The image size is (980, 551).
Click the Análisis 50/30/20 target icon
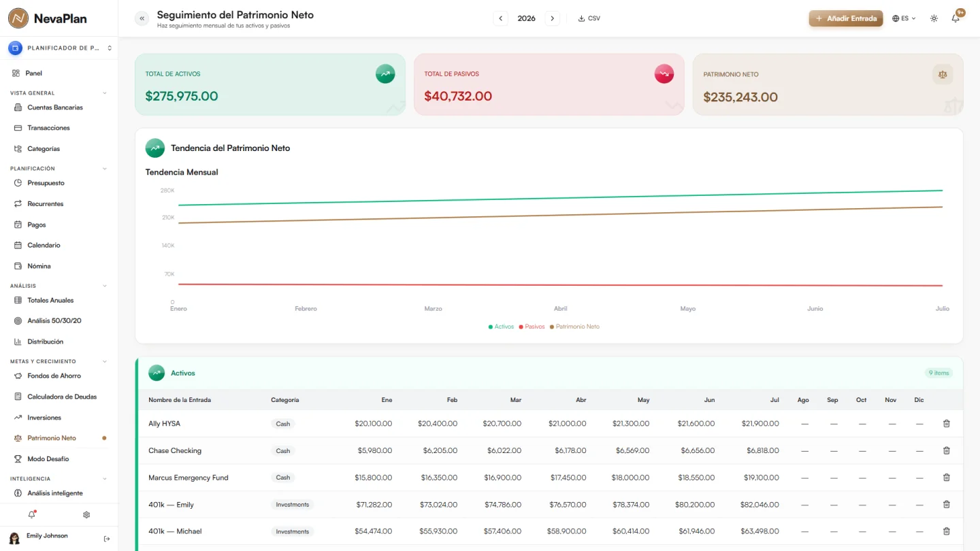(18, 320)
